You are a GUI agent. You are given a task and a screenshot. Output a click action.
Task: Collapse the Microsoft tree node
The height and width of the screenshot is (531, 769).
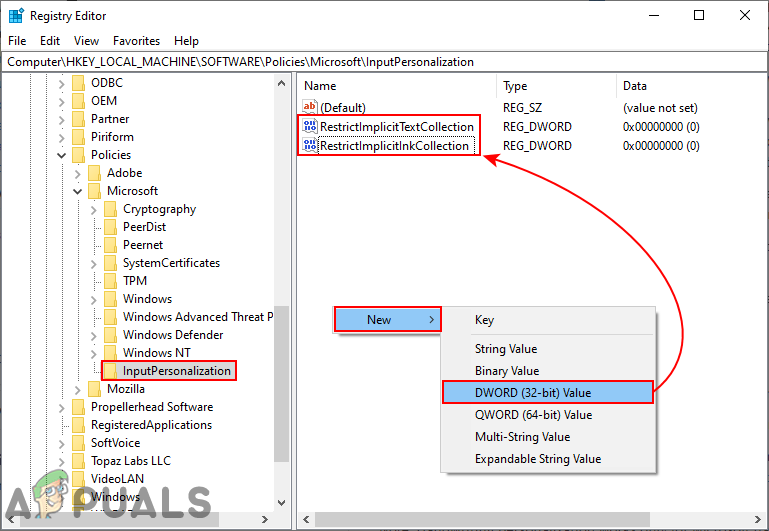click(x=77, y=191)
